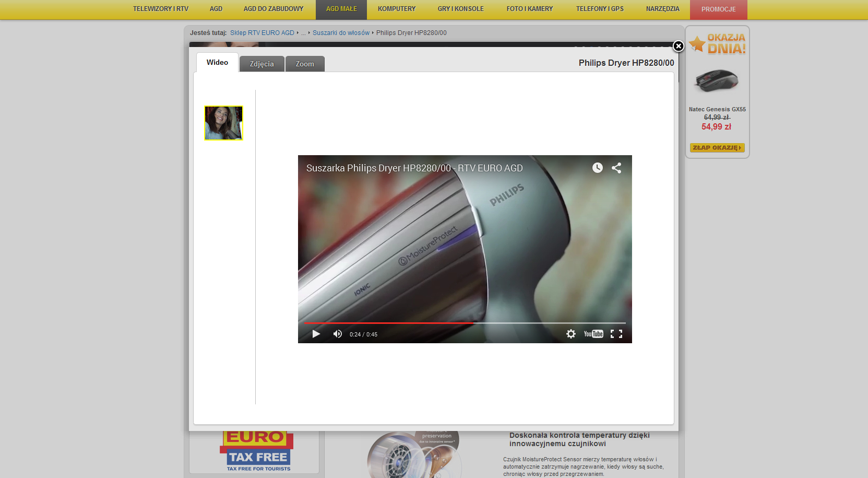This screenshot has height=478, width=868.
Task: Open the PROMOCJE menu
Action: 719,9
